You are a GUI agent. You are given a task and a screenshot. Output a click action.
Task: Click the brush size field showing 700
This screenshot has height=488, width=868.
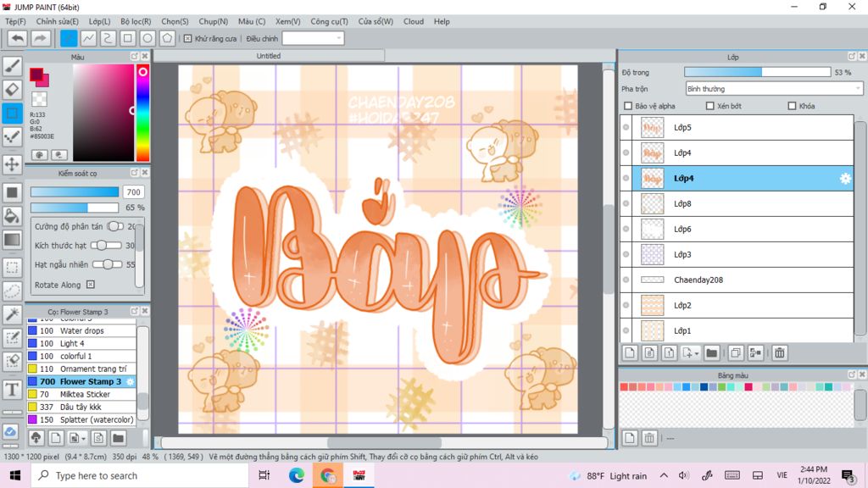click(133, 192)
